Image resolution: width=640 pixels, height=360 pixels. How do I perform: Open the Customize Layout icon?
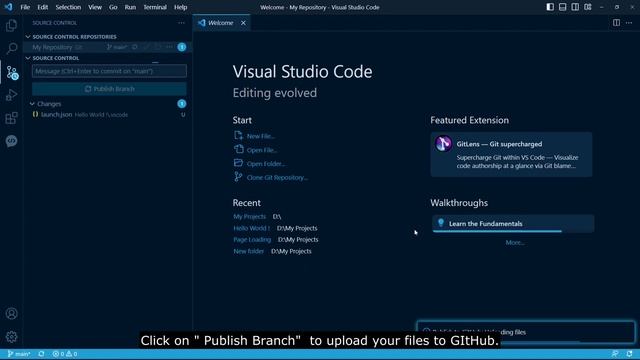(588, 7)
